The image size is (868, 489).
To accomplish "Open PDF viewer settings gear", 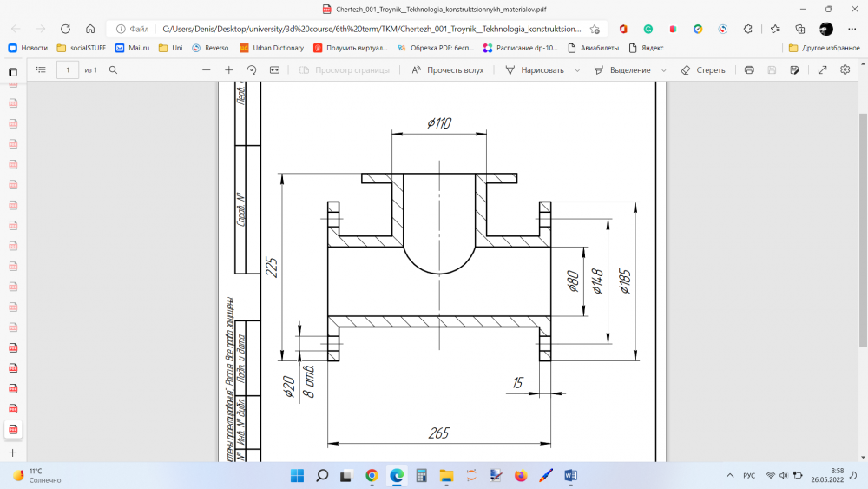I will click(x=845, y=69).
